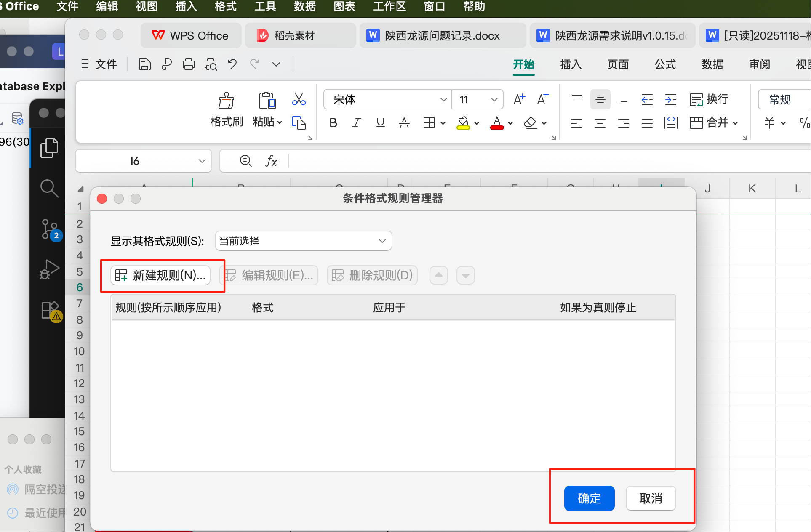Click the scissors cut icon
Screen dimensions: 811x532
299,100
